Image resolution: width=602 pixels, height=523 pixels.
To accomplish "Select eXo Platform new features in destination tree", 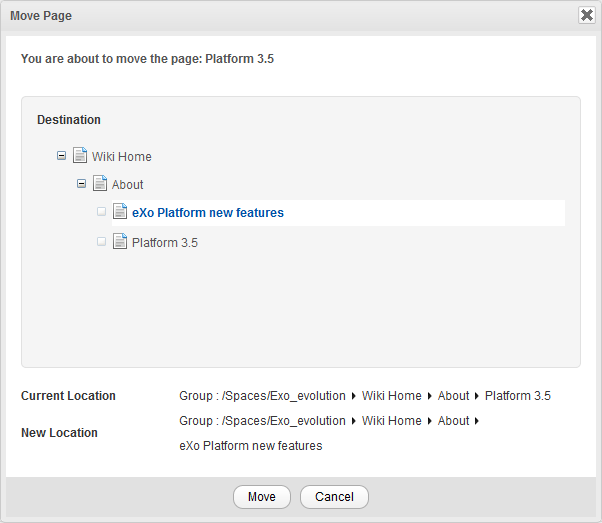I will [x=208, y=213].
